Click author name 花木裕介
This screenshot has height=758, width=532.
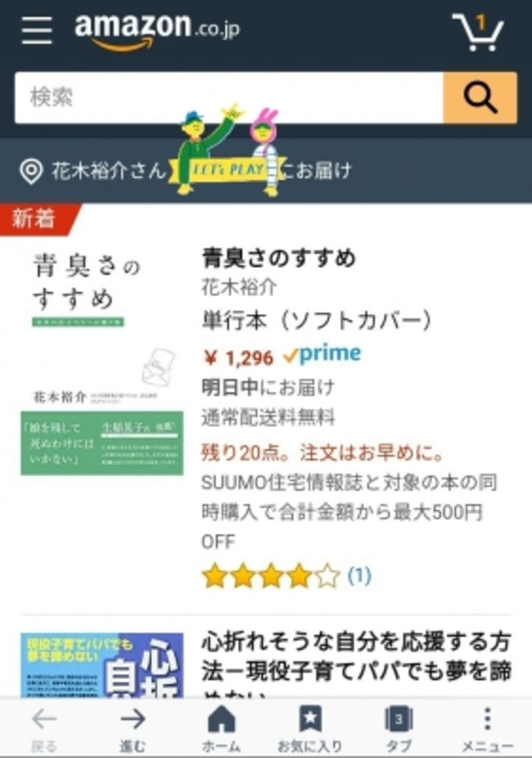(x=239, y=287)
